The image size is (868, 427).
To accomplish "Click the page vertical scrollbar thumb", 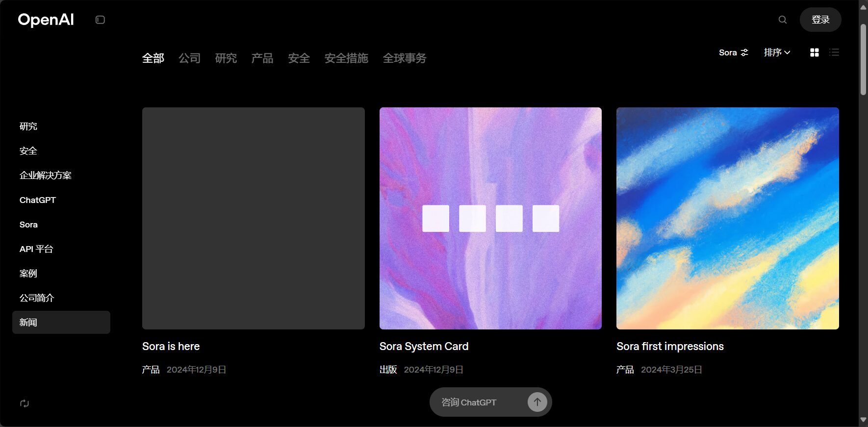I will [x=863, y=59].
